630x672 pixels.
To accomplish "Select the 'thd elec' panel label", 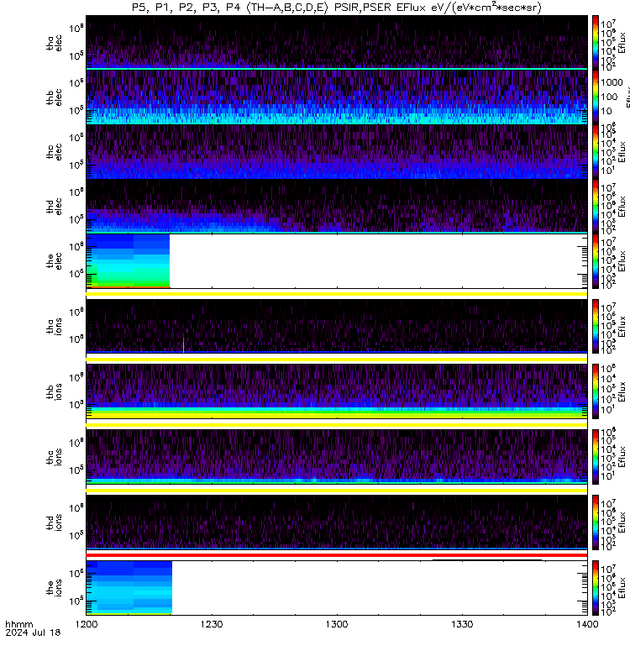I will click(54, 206).
